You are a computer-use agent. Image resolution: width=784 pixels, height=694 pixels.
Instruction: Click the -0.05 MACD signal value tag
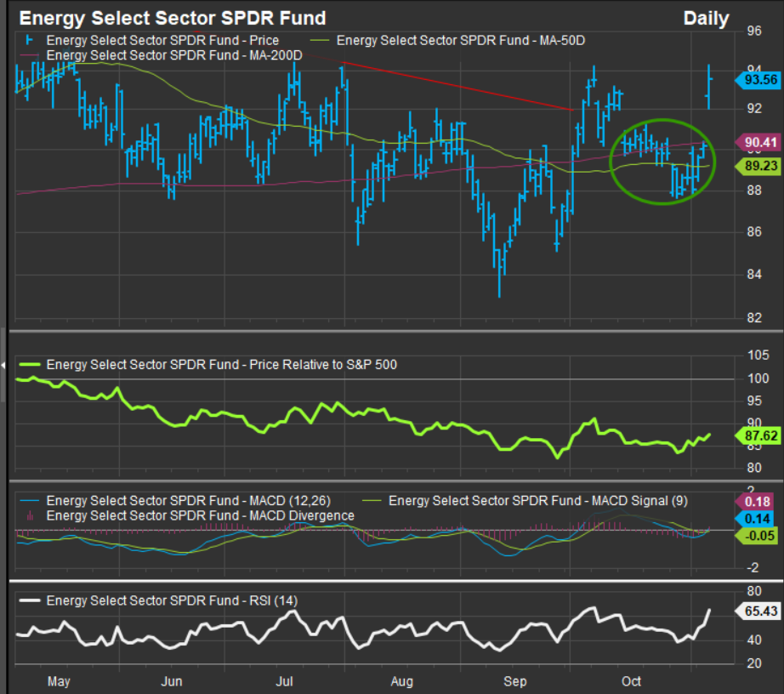[x=757, y=536]
